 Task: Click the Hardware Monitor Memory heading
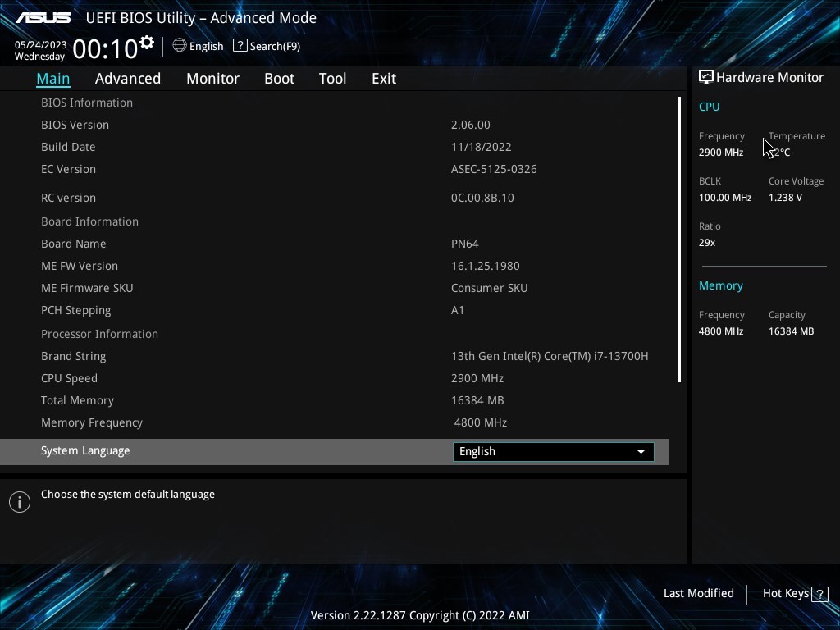click(x=720, y=286)
